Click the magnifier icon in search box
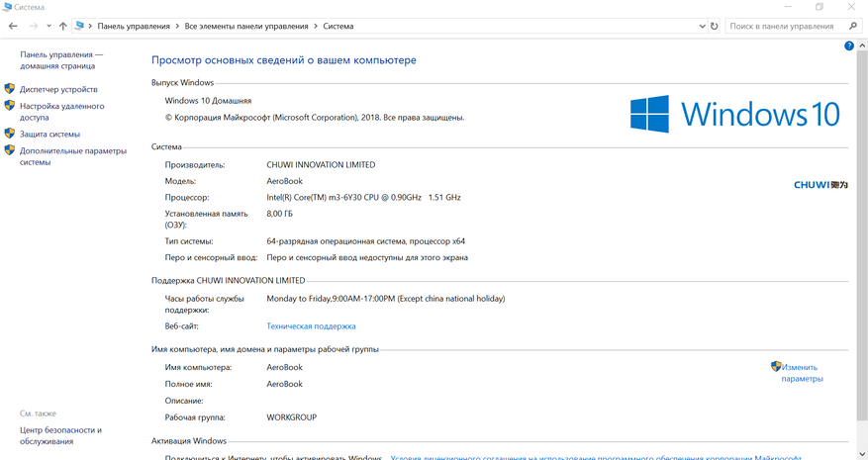Viewport: 868px width, 460px height. (854, 26)
